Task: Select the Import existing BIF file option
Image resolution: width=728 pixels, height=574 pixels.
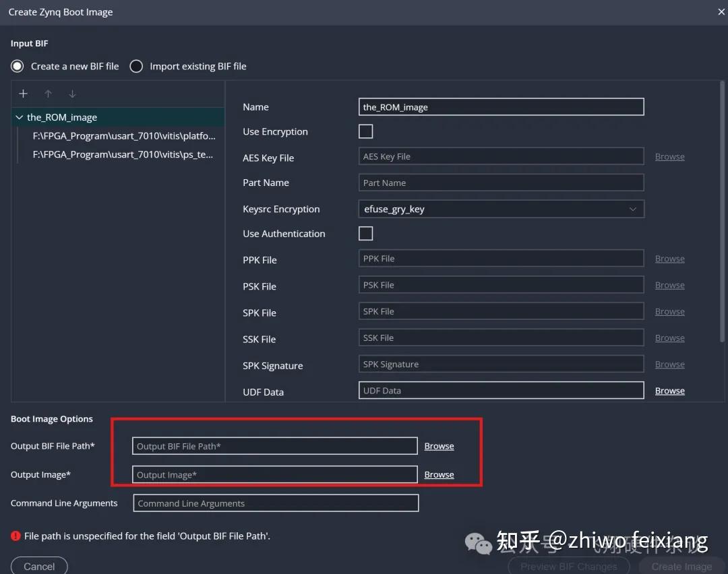Action: click(135, 66)
